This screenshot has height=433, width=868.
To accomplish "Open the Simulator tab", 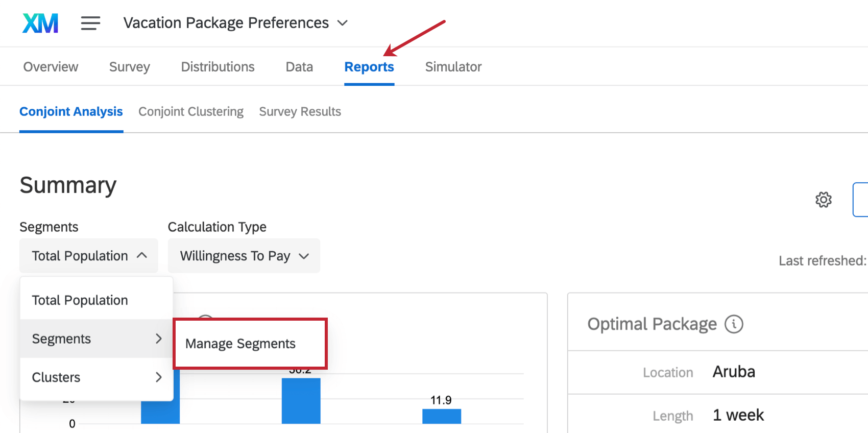I will click(453, 67).
